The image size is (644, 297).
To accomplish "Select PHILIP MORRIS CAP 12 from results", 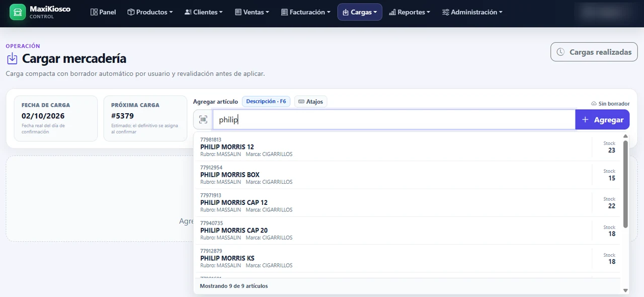I will click(x=408, y=202).
